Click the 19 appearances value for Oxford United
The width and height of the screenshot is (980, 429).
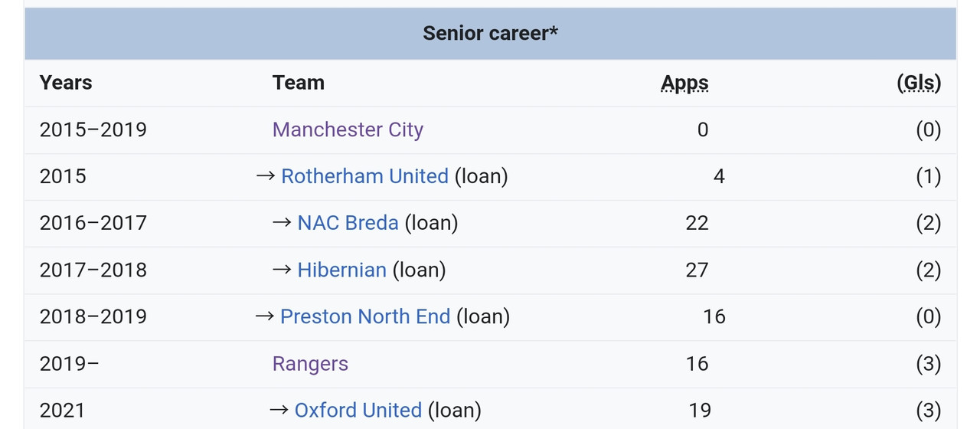[700, 410]
